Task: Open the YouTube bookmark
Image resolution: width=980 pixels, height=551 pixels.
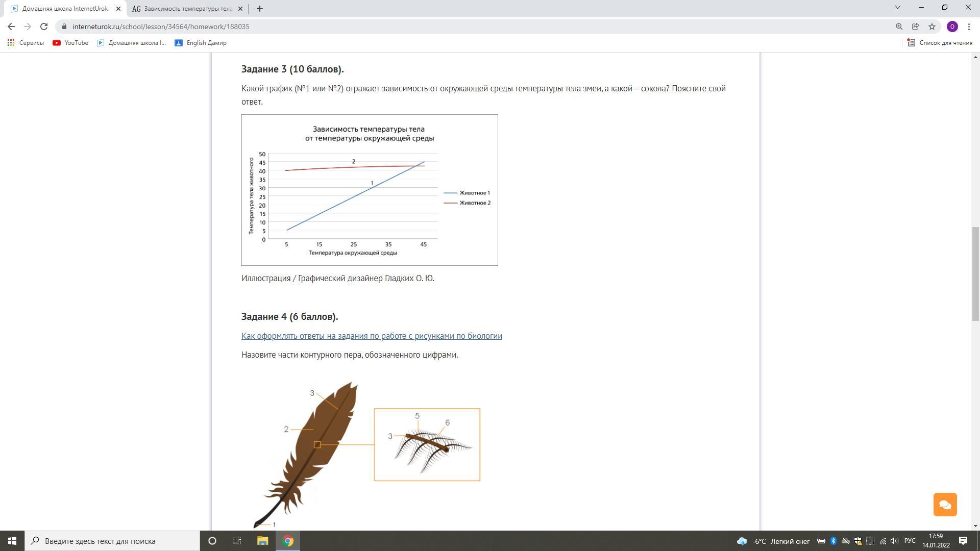Action: point(70,43)
